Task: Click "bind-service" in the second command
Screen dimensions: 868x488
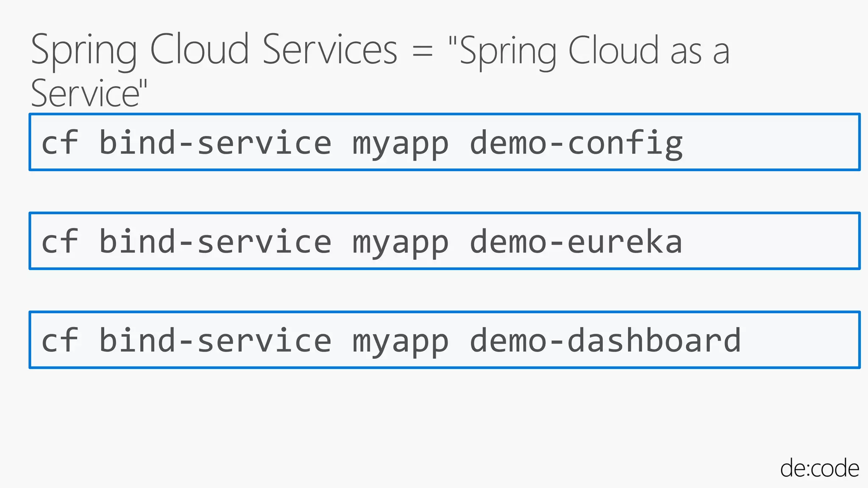Action: point(215,242)
